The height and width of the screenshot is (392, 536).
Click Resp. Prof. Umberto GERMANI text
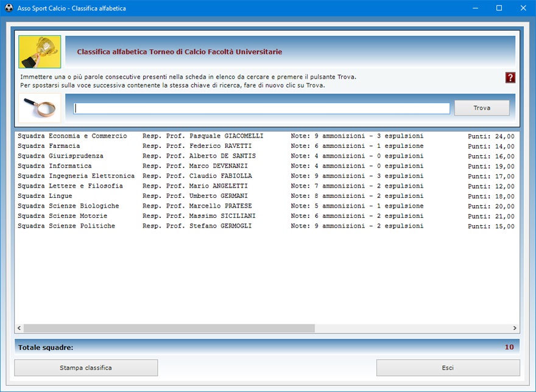click(195, 196)
